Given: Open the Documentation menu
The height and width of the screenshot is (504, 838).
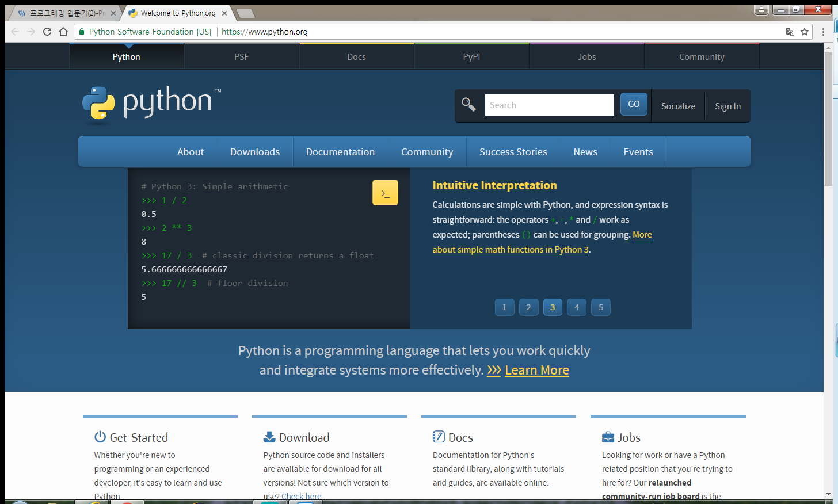Looking at the screenshot, I should point(341,152).
